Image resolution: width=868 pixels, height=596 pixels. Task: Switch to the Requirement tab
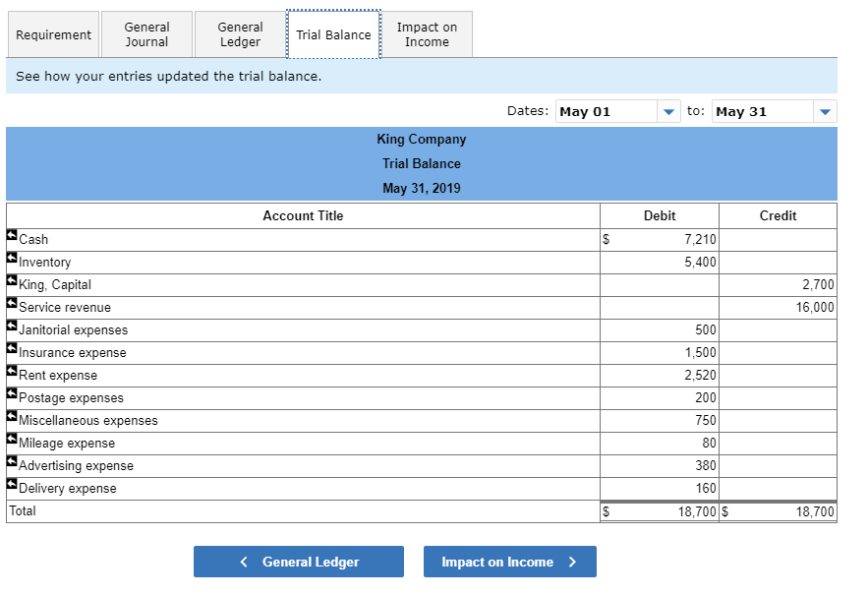53,33
